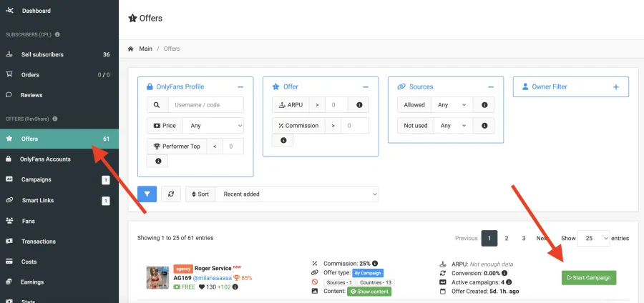Click the info icon beside Not used sources
This screenshot has height=303, width=644.
[484, 126]
